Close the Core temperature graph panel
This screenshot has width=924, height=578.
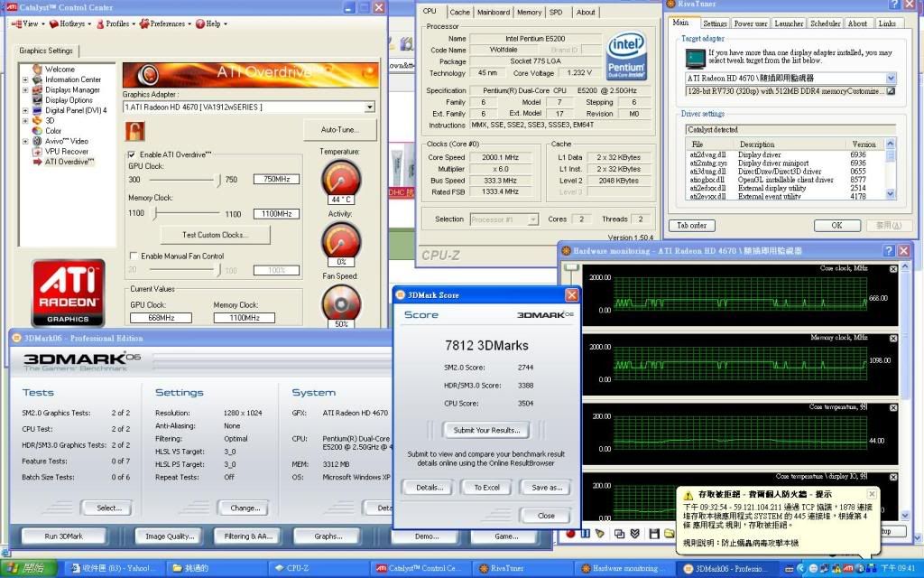pyautogui.click(x=893, y=407)
